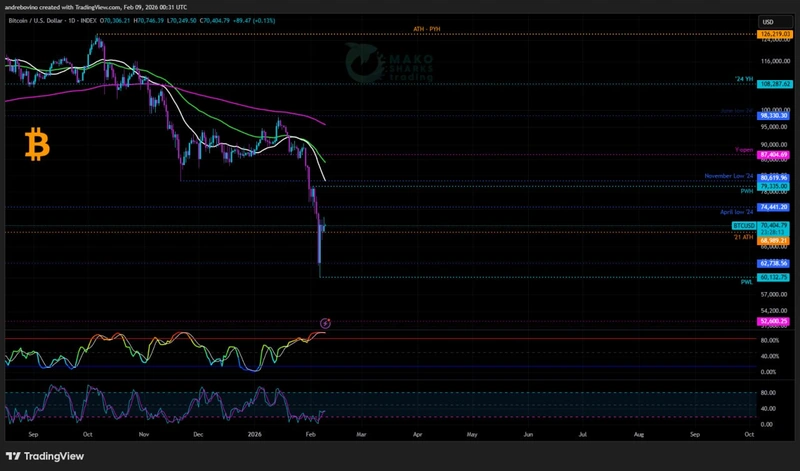Select the 60,132.75 PWL price tag
The image size is (800, 471).
(775, 277)
